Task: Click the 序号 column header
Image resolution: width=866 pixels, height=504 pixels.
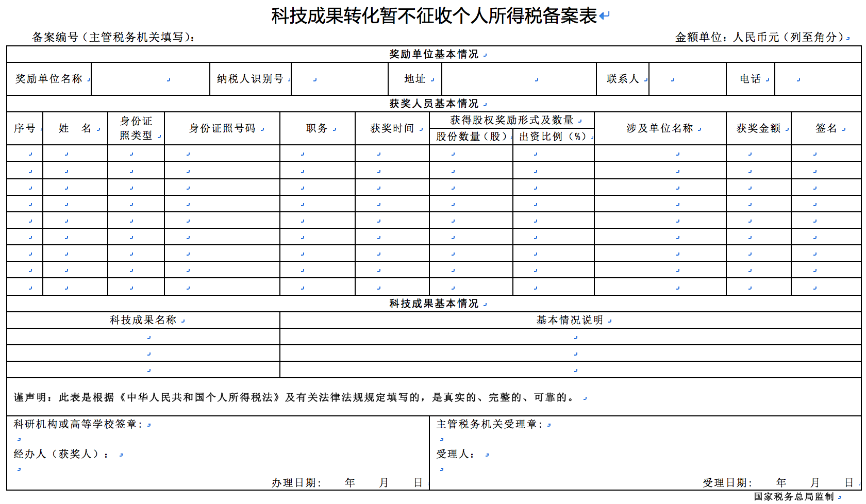Action: click(25, 128)
